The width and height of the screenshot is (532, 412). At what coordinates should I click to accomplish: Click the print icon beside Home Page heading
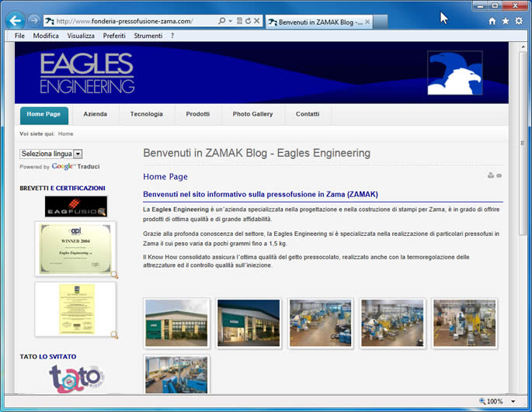[490, 175]
